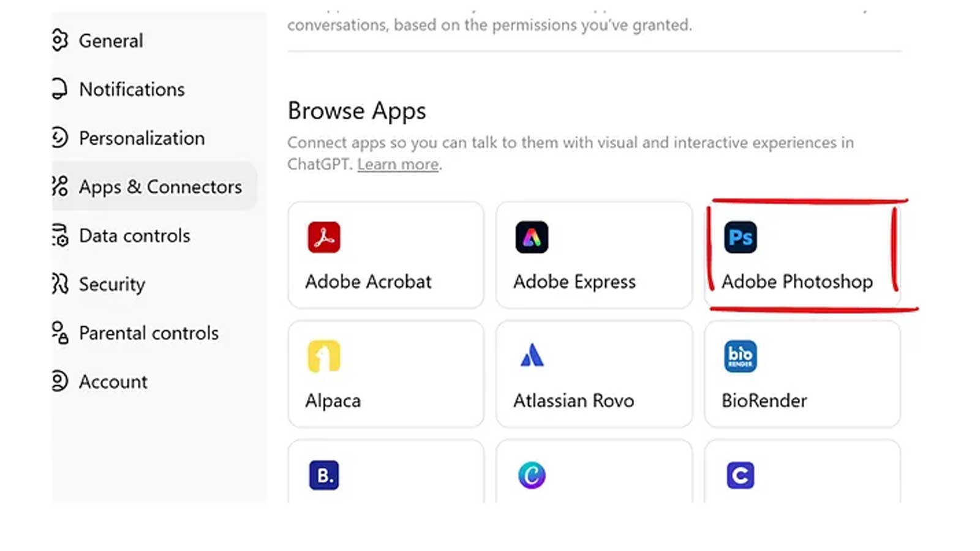This screenshot has height=551, width=980.
Task: Open Parental controls section
Action: tap(148, 333)
